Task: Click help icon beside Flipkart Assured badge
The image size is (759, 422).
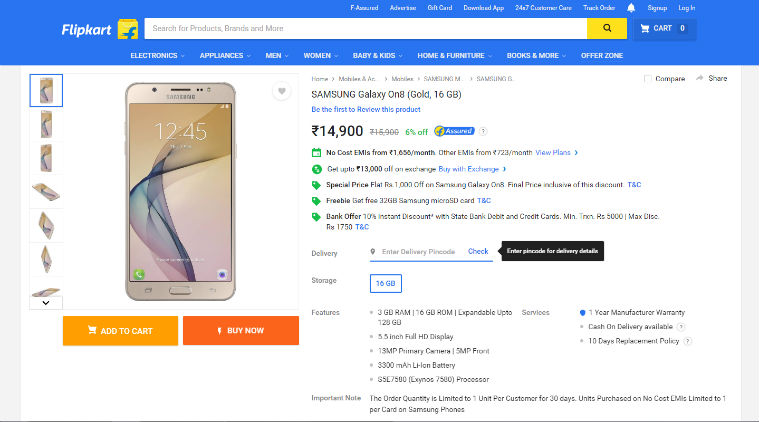Action: [x=483, y=131]
